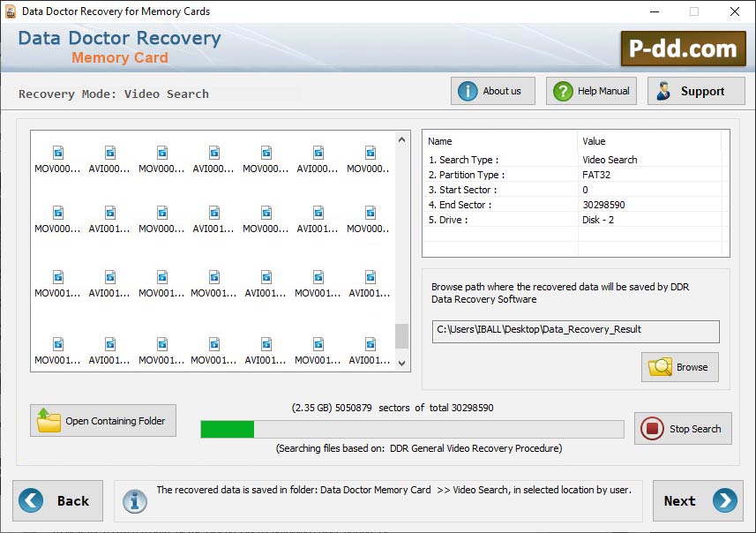Stop the running video search
Viewport: 756px width, 533px height.
point(682,429)
